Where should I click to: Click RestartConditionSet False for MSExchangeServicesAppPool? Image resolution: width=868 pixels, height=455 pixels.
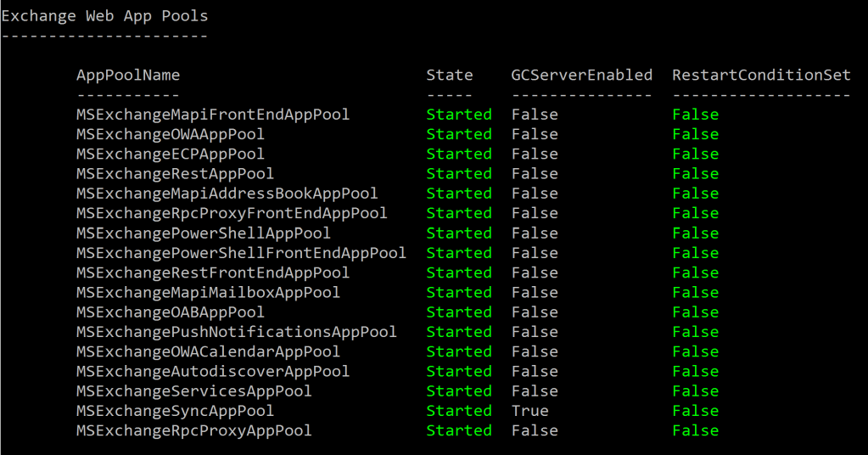(695, 391)
